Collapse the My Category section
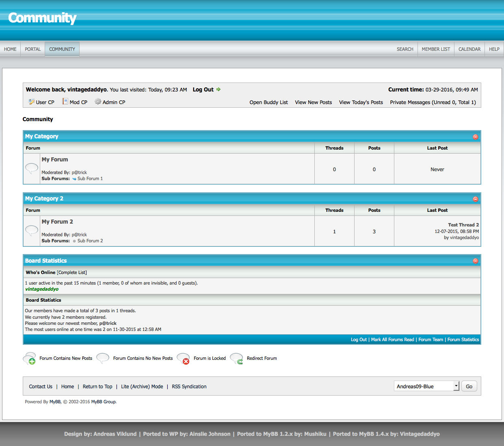Image resolution: width=504 pixels, height=446 pixels. coord(475,137)
